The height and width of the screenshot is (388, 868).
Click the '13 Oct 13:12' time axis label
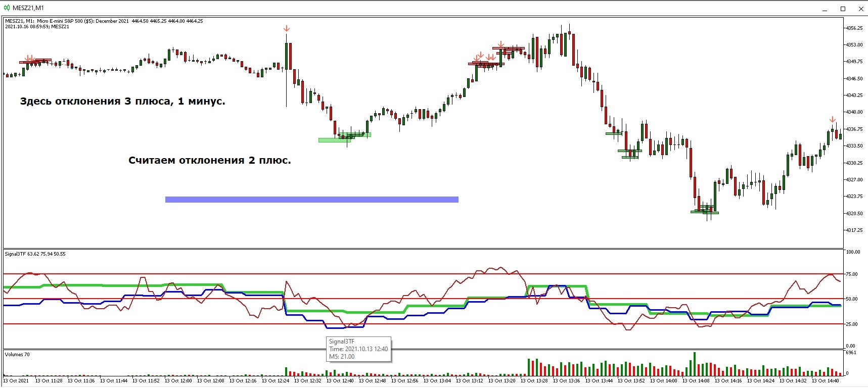[470, 381]
